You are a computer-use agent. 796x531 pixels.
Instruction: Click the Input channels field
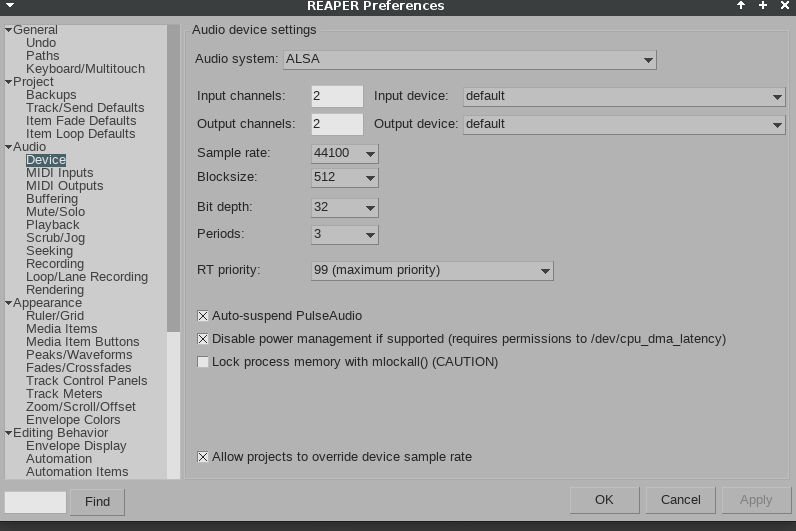click(337, 96)
